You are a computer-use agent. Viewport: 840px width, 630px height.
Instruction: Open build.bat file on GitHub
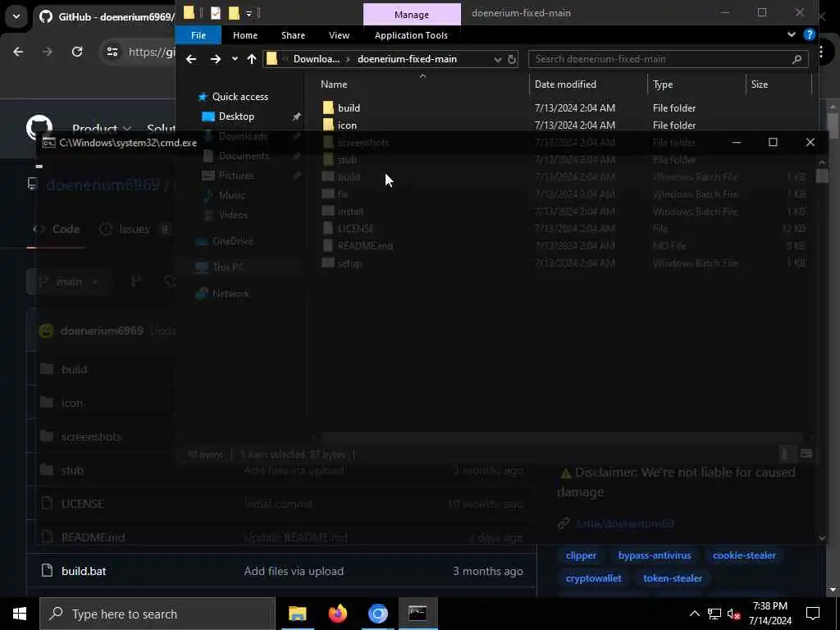tap(84, 571)
